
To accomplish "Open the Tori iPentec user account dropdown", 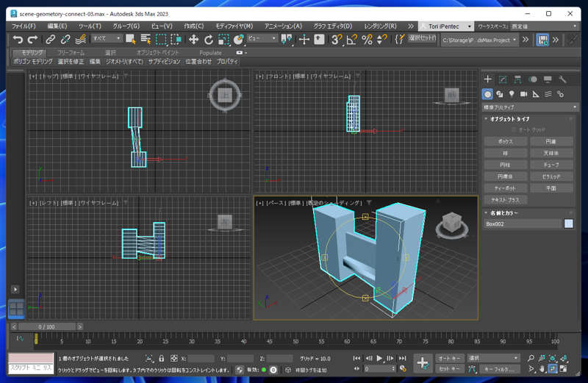I will [x=445, y=26].
